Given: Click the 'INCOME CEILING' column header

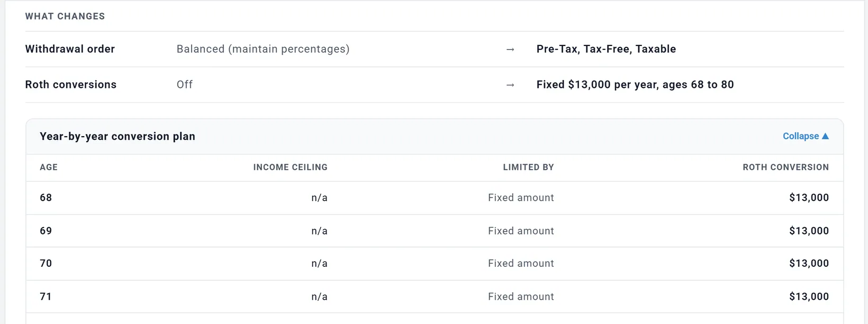Looking at the screenshot, I should coord(291,167).
